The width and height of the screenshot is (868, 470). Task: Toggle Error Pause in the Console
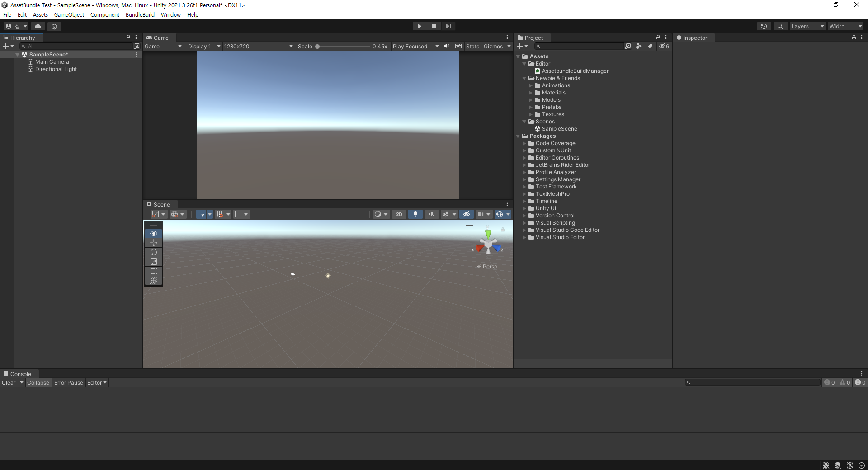click(69, 382)
